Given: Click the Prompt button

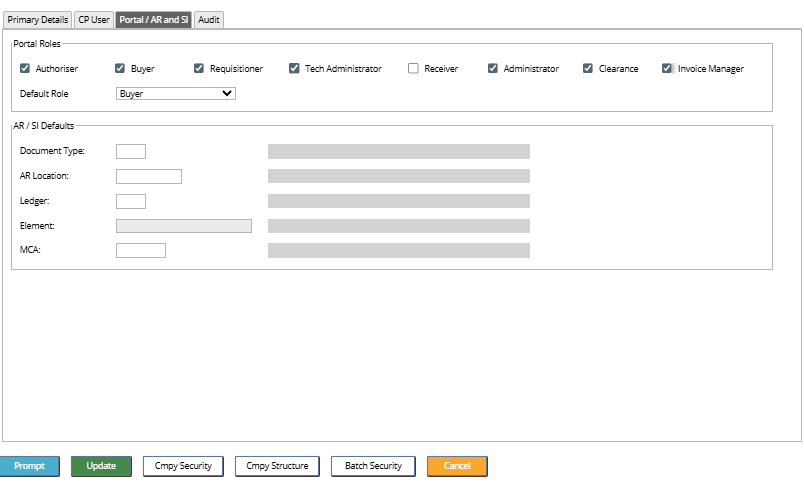Looking at the screenshot, I should click(29, 466).
